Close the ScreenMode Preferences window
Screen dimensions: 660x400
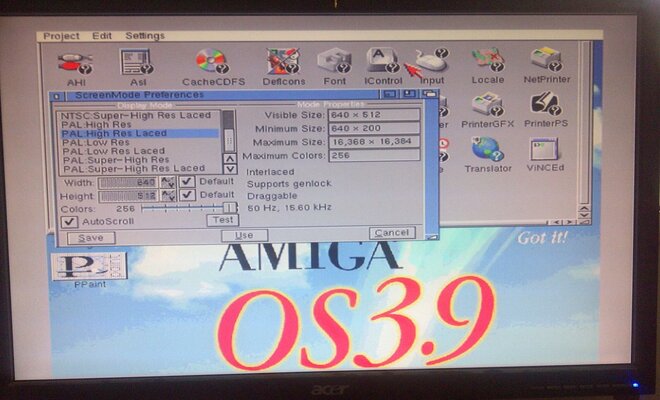57,96
